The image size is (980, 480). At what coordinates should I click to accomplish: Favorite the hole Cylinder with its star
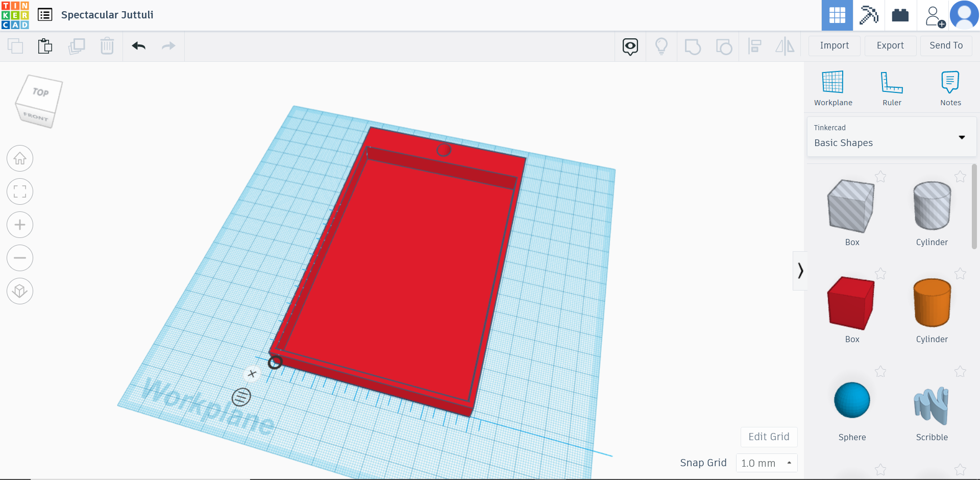(960, 177)
